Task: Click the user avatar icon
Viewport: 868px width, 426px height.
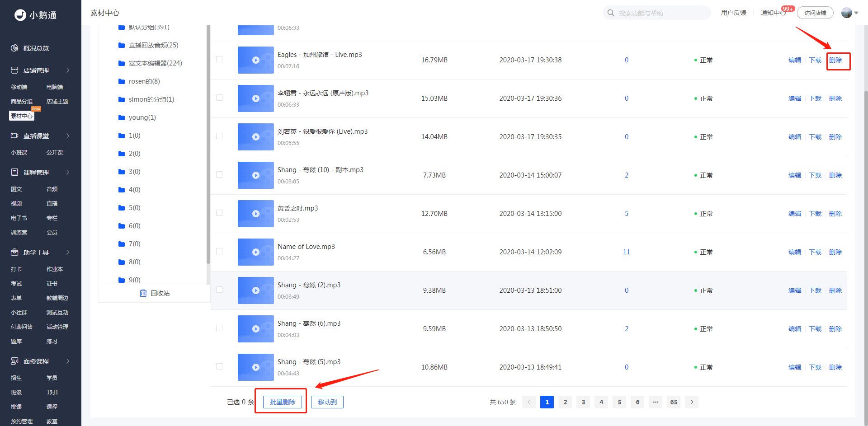Action: [846, 13]
